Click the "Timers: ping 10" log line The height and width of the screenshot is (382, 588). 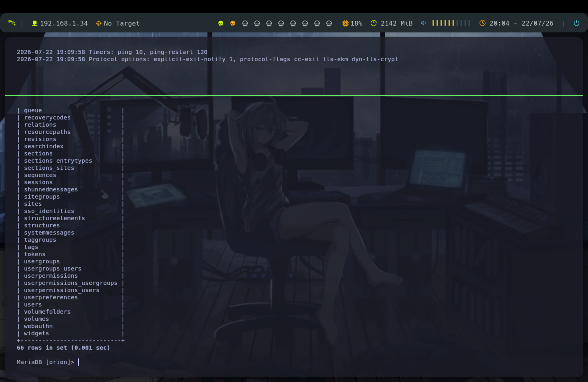coord(112,52)
